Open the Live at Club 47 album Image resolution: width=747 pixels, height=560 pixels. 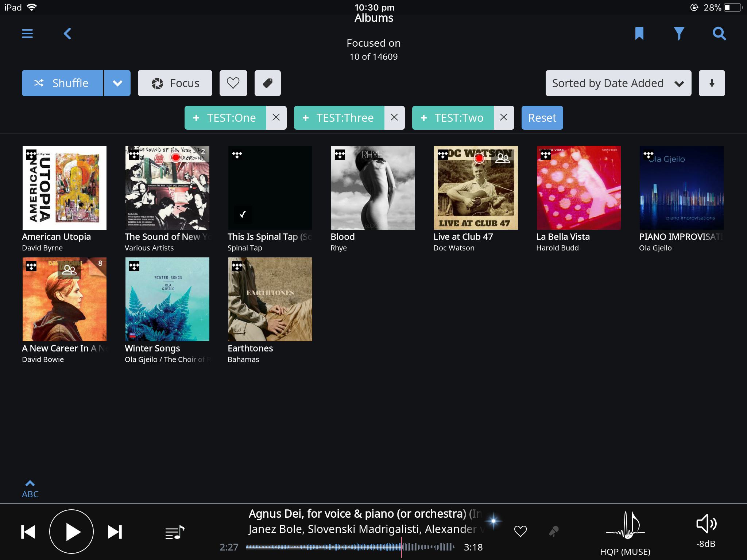[476, 188]
